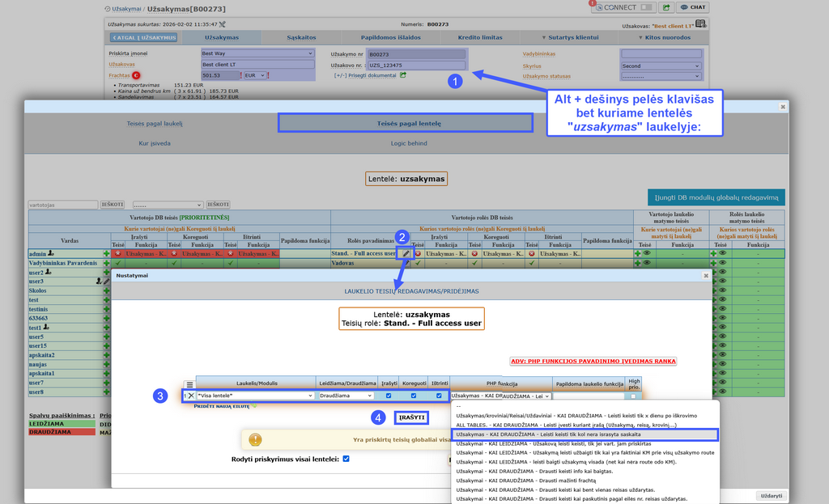Toggle eye icon in admin row role-field view rights
829x504 pixels.
pyautogui.click(x=722, y=253)
